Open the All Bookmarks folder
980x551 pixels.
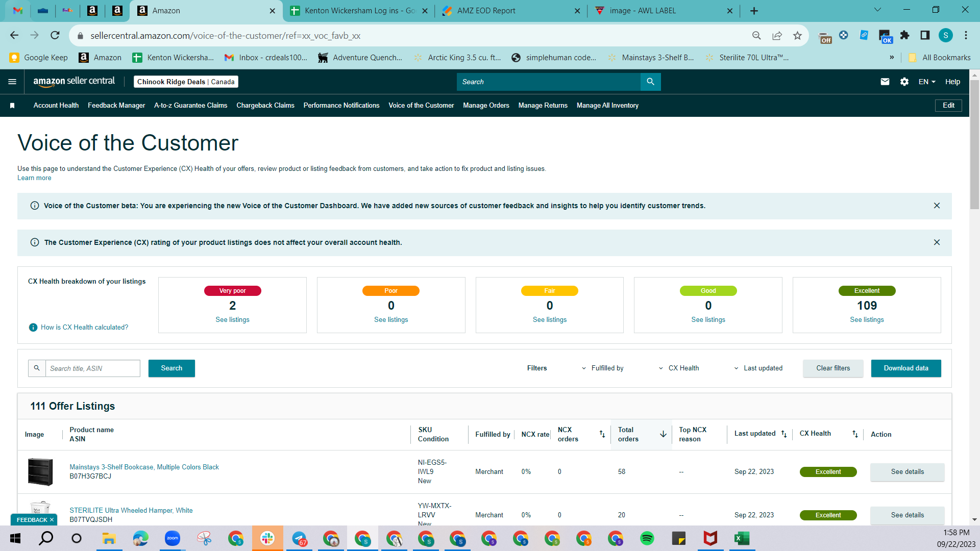click(940, 58)
